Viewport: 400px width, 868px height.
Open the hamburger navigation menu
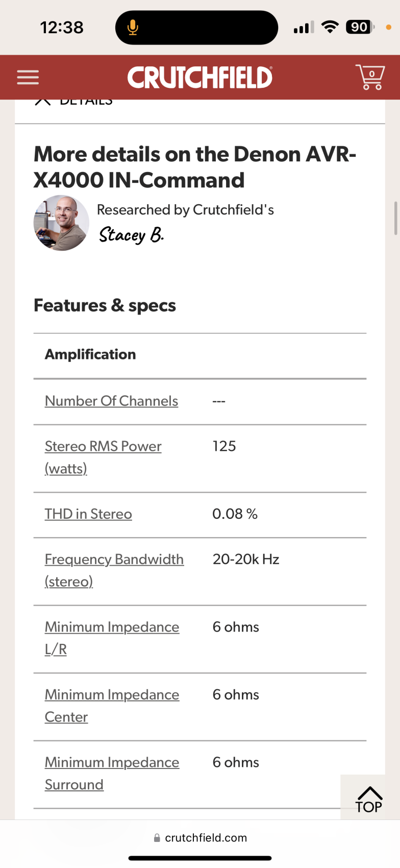tap(28, 77)
